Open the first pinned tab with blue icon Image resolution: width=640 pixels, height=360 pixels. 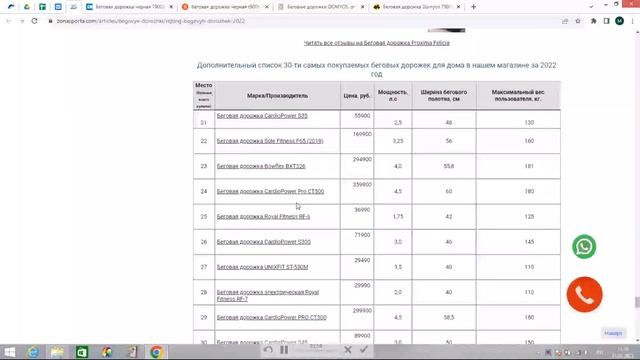point(11,7)
